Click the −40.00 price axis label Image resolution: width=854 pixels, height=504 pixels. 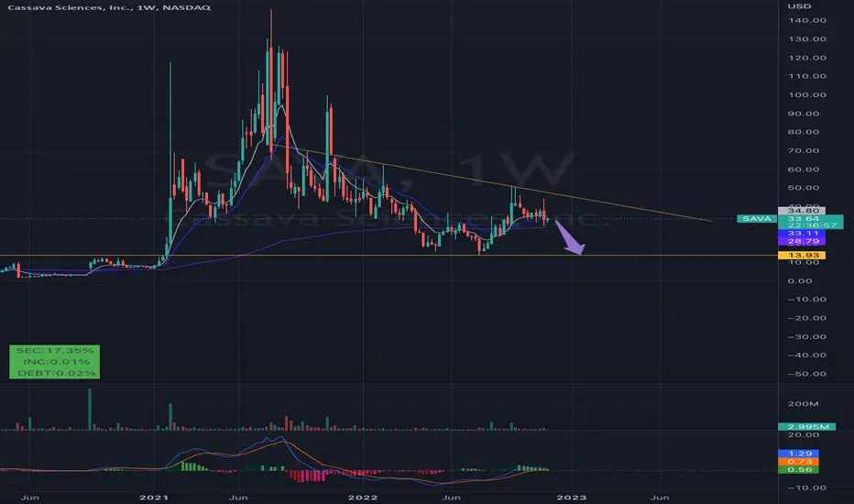806,355
